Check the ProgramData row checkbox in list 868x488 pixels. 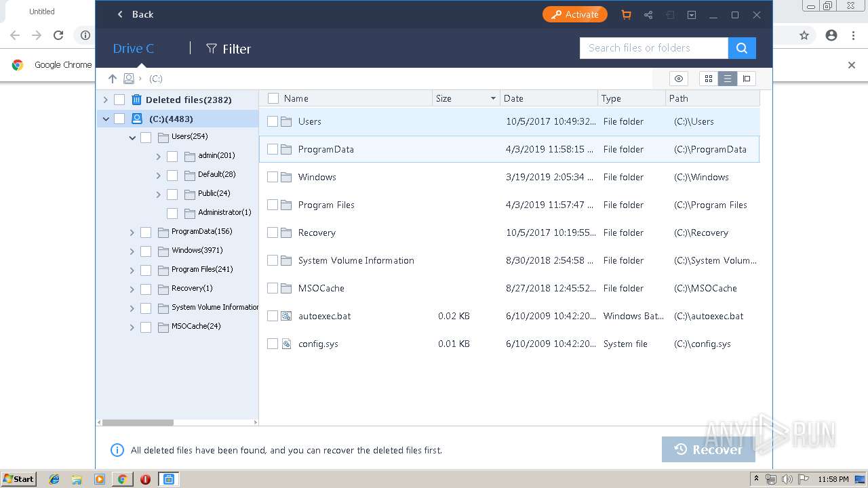[273, 149]
